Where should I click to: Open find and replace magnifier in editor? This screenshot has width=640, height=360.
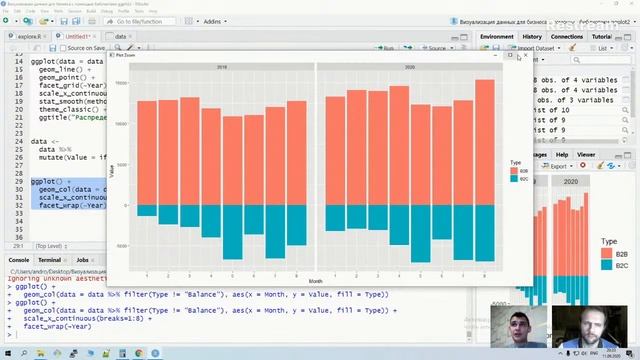118,48
